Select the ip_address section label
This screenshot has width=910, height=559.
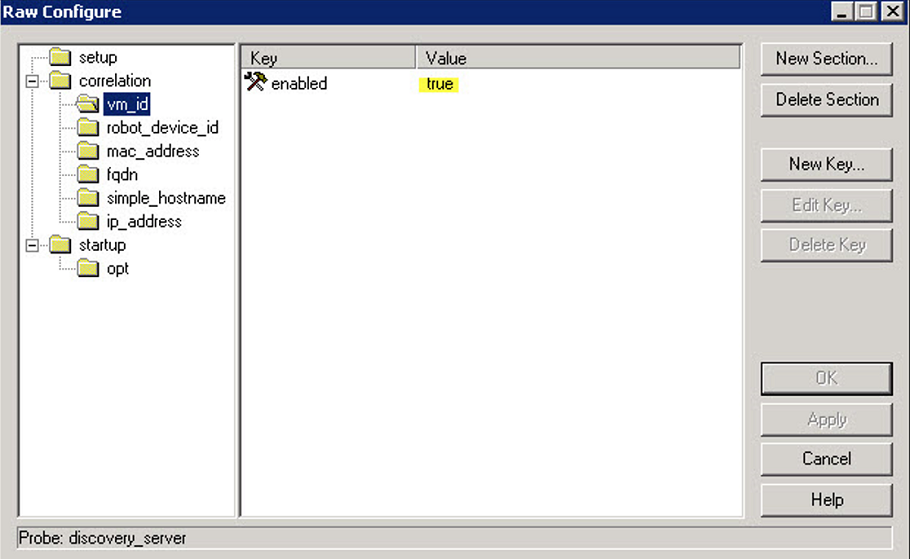144,222
